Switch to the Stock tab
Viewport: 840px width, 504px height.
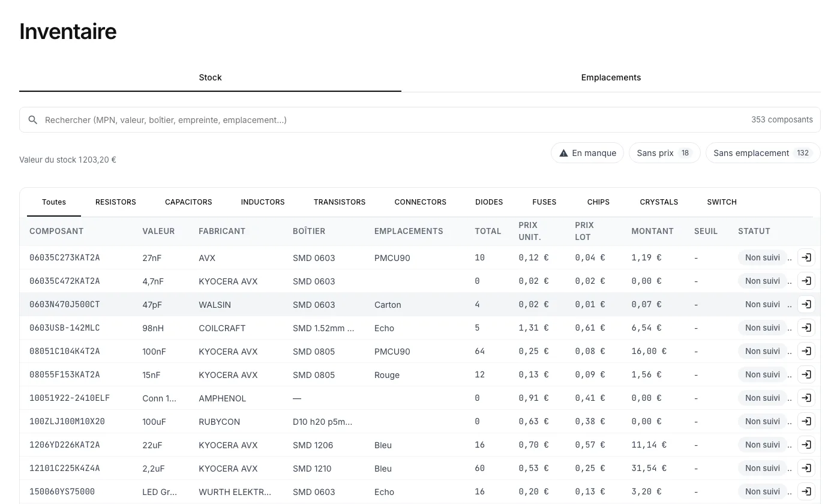(210, 77)
